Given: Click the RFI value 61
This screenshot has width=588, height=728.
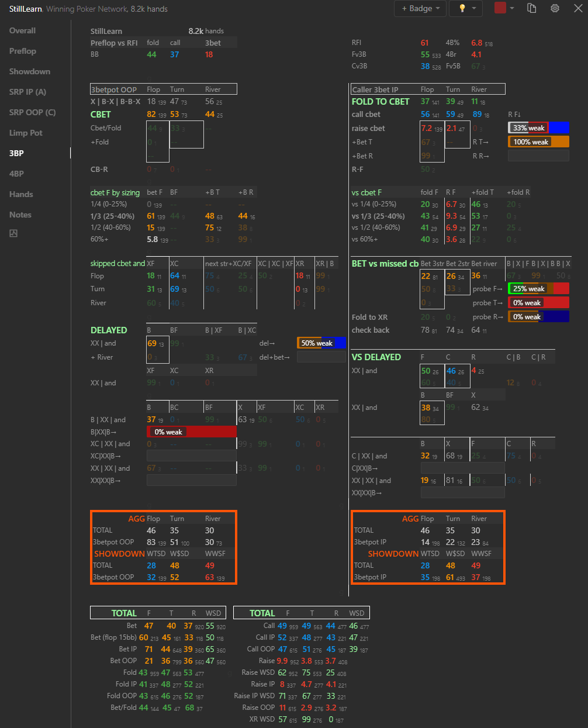Looking at the screenshot, I should (425, 43).
